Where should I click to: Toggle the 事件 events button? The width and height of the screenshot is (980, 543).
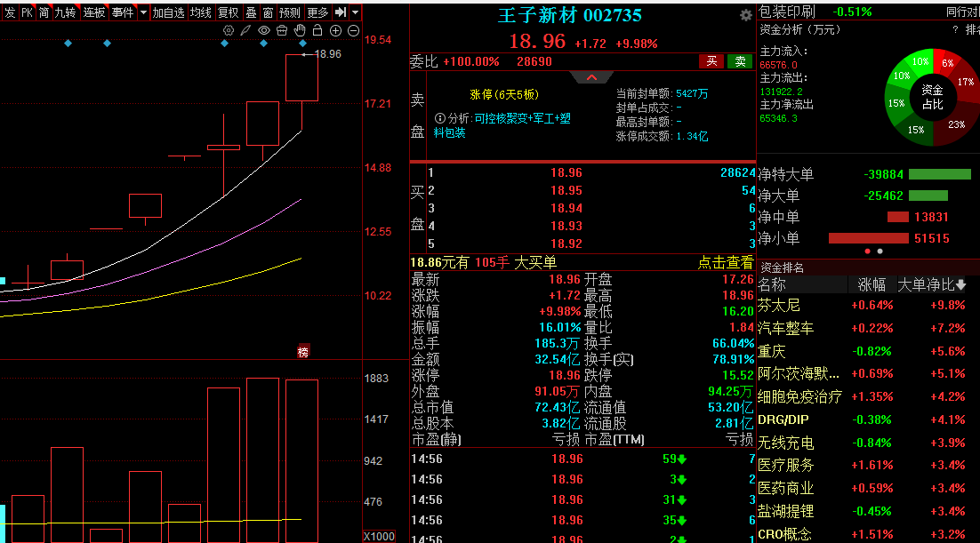[123, 12]
